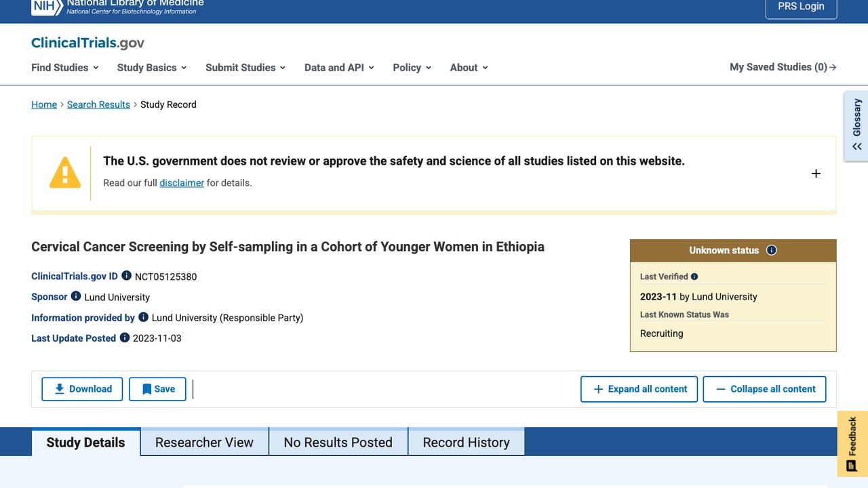Click info icon next to Last Verified
868x488 pixels.
click(x=694, y=277)
